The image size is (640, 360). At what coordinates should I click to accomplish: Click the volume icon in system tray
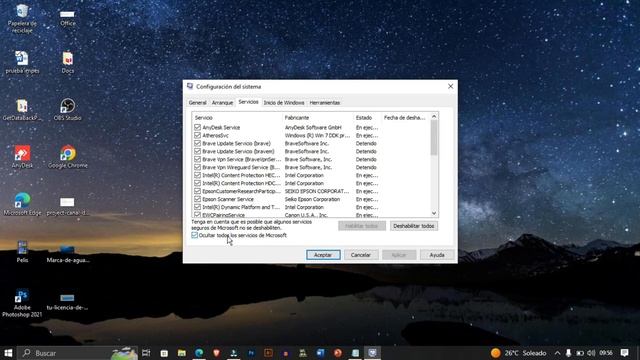tap(591, 353)
